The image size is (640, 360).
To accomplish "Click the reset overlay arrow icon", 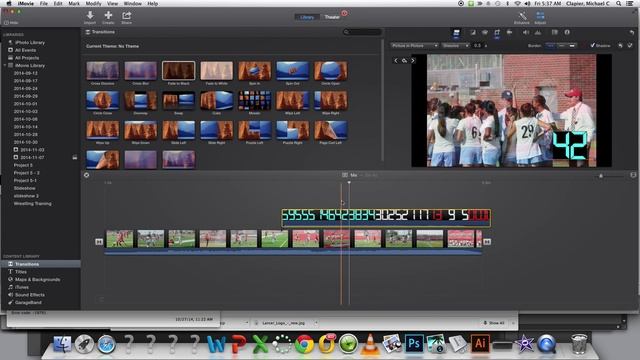I will pos(620,45).
